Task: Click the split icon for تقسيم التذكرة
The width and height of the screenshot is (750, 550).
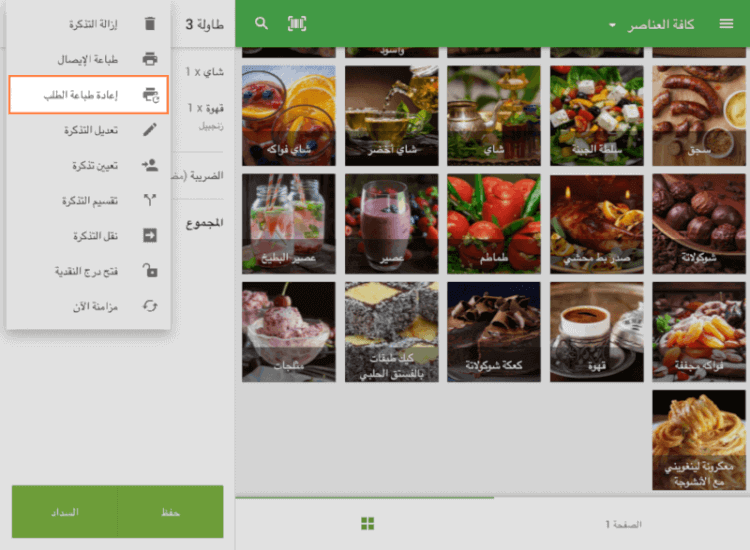Action: tap(150, 200)
